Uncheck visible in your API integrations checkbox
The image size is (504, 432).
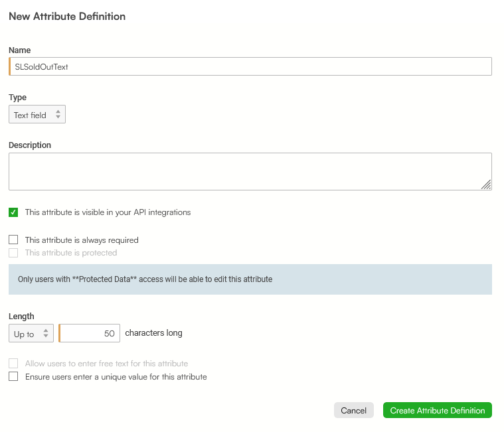(x=13, y=212)
